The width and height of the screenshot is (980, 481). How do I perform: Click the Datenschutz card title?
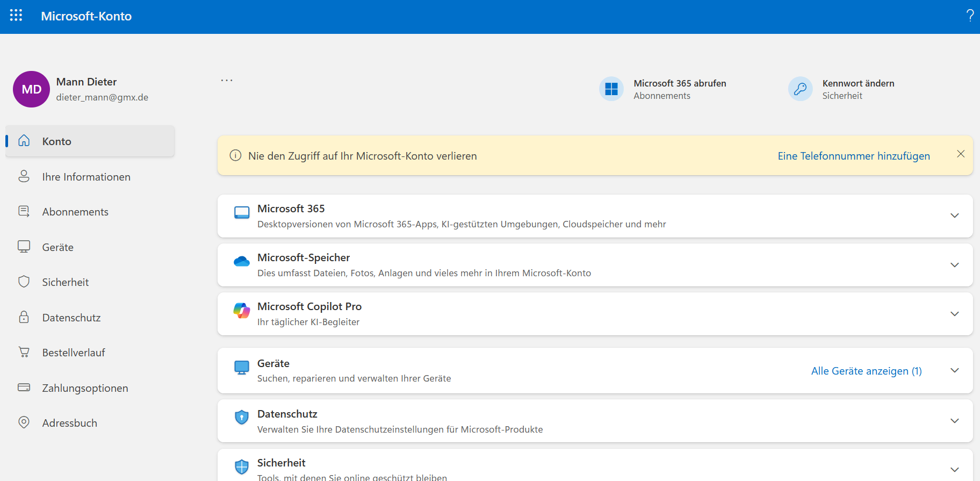click(287, 414)
